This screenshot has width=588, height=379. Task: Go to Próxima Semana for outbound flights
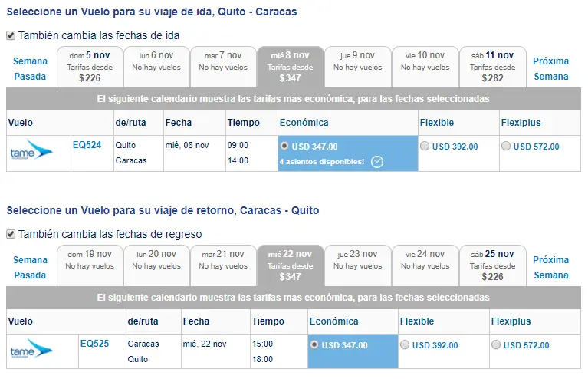pos(550,69)
